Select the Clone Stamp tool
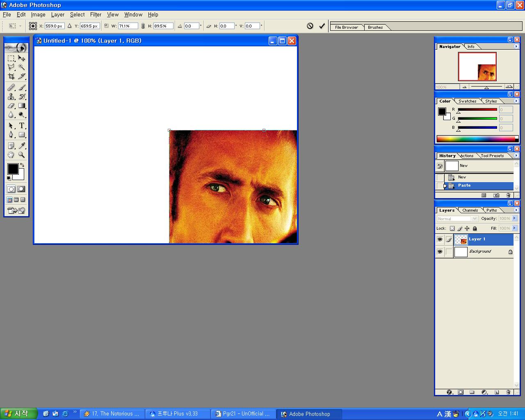Screen dimensions: 525x420 [x=11, y=96]
